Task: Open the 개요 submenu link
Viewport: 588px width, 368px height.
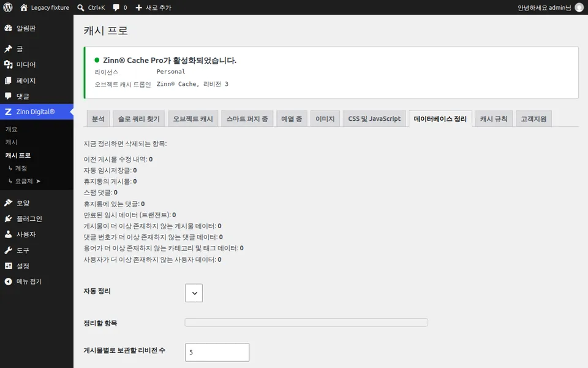Action: click(x=11, y=129)
